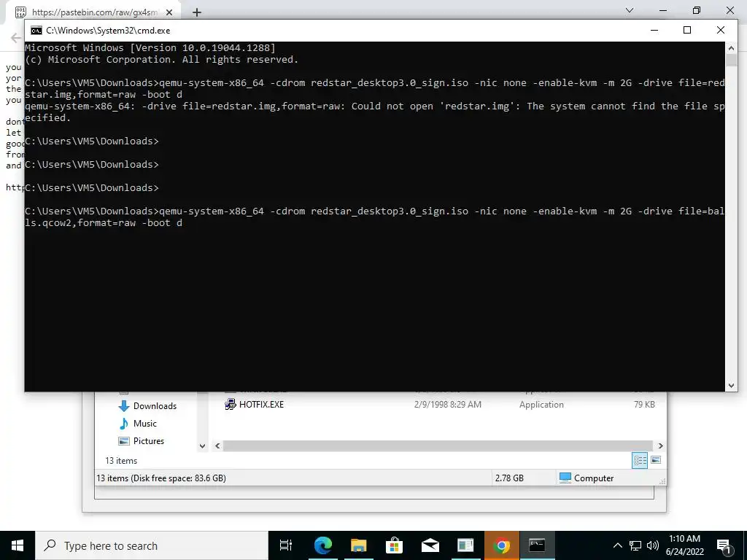The image size is (747, 560).
Task: Open Microsoft Store from the taskbar
Action: 394,545
